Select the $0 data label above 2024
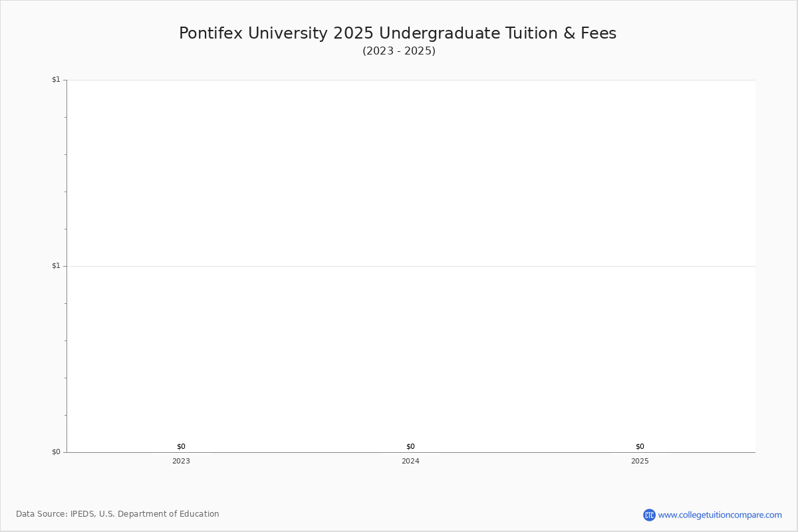 (x=410, y=446)
